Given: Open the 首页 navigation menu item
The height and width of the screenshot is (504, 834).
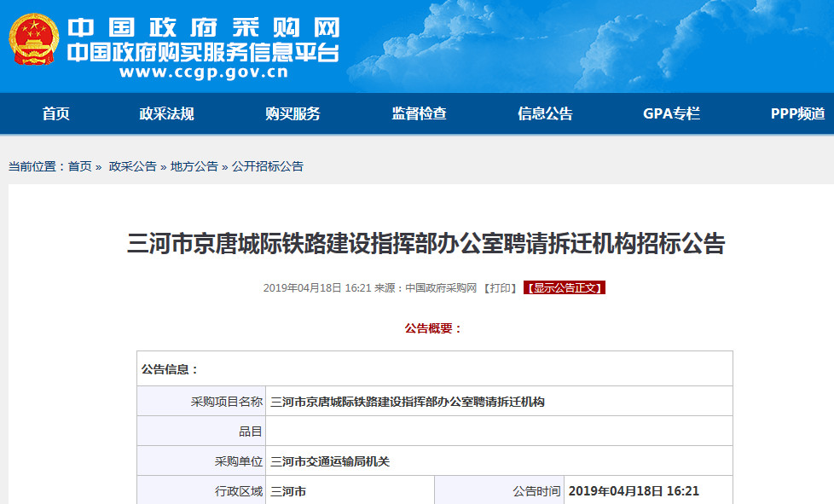Looking at the screenshot, I should click(x=56, y=113).
